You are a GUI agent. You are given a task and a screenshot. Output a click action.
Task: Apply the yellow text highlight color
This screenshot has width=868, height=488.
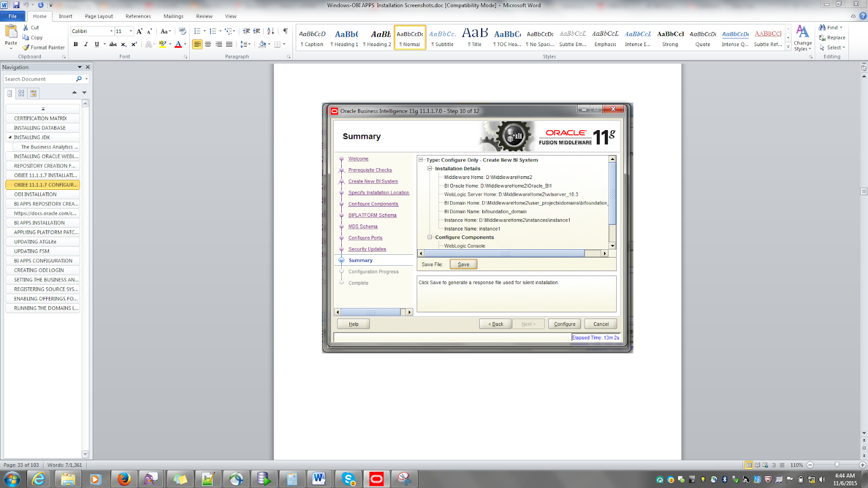point(162,44)
